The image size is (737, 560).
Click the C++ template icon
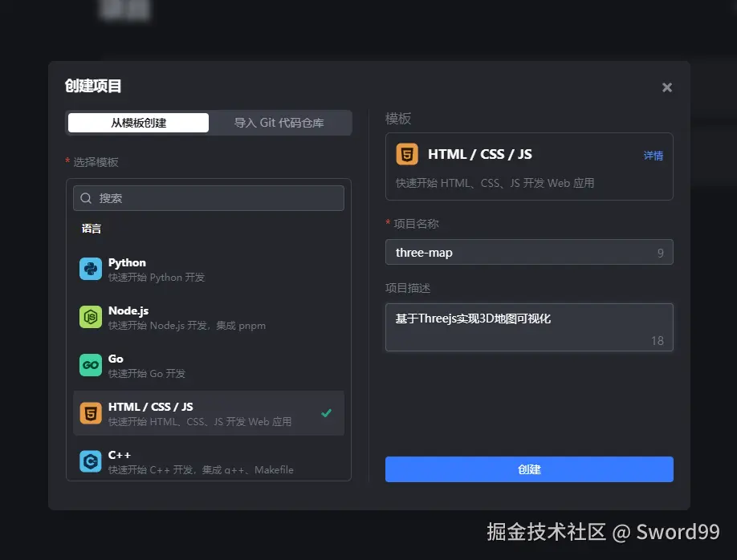coord(90,461)
